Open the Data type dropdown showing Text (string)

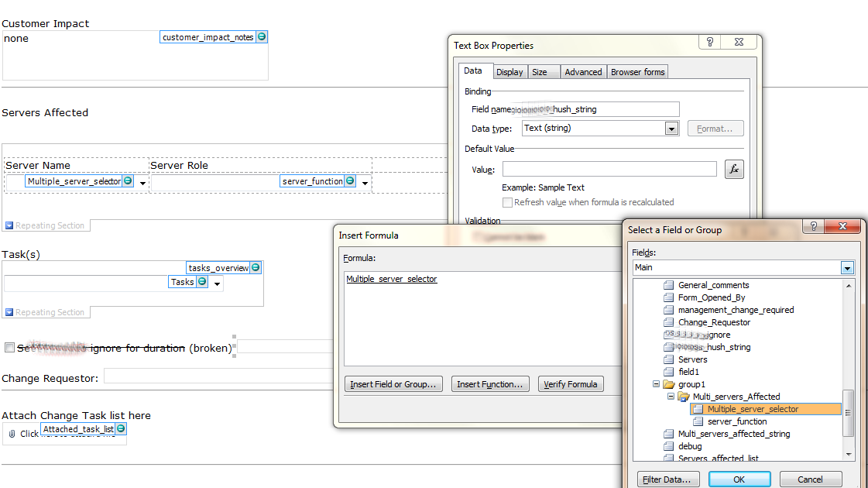tap(671, 129)
